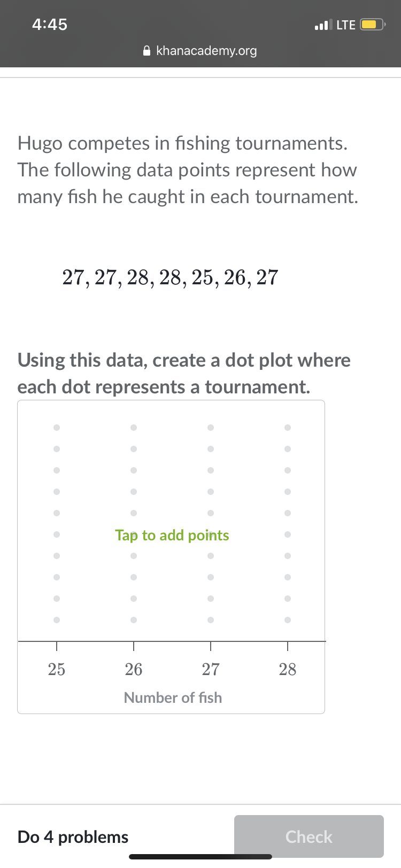Open the khanacademy.org address bar
The height and width of the screenshot is (868, 401).
206,51
